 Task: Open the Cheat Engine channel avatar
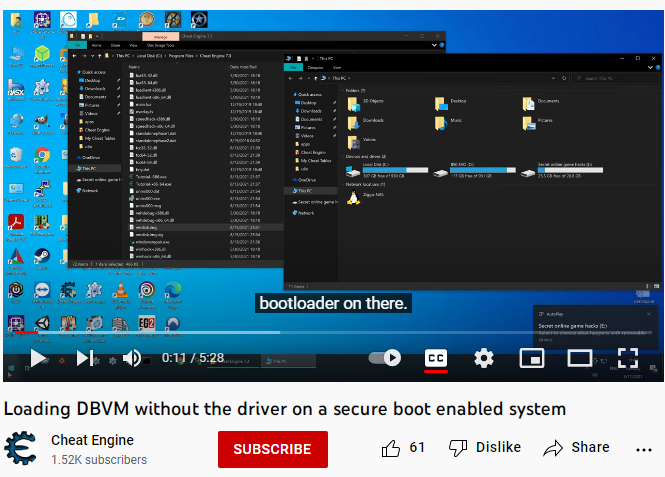coord(22,449)
